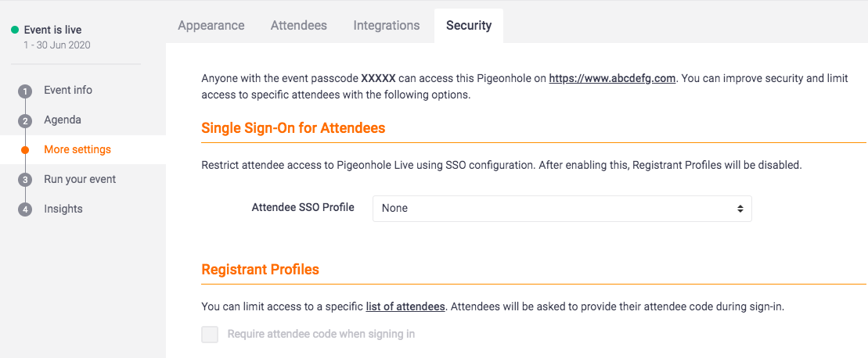Click the arrows on the None select box
Image resolution: width=868 pixels, height=358 pixels.
(740, 209)
